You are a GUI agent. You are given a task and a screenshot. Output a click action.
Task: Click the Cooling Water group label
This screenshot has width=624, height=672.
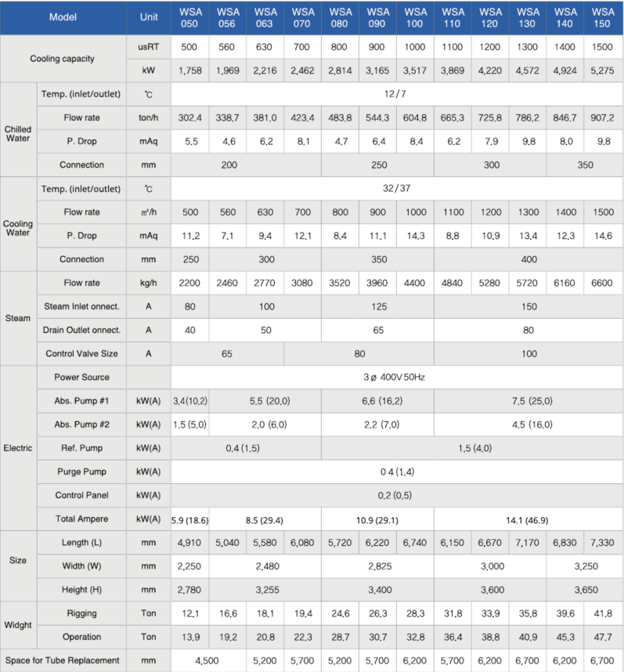[18, 228]
